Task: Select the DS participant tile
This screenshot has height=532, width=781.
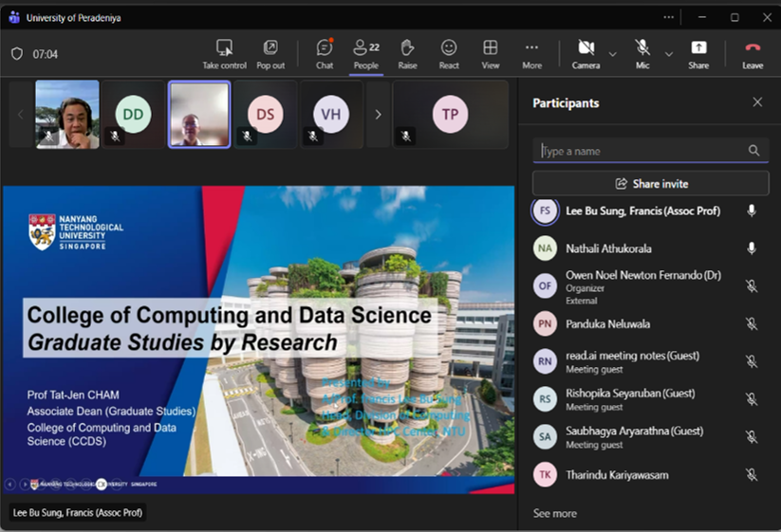Action: [266, 115]
